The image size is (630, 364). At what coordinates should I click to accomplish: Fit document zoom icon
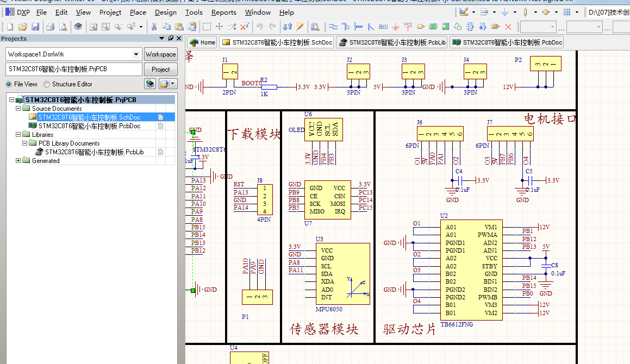[93, 27]
